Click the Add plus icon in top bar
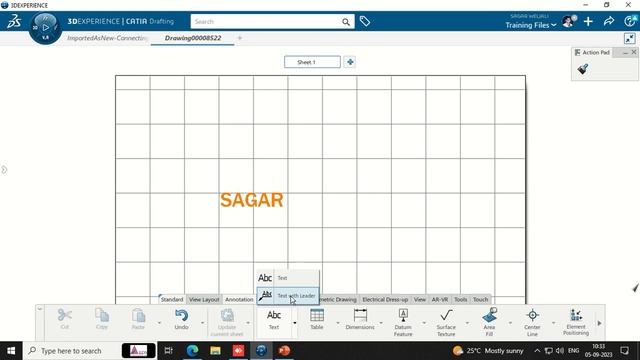This screenshot has height=360, width=640. [x=588, y=21]
